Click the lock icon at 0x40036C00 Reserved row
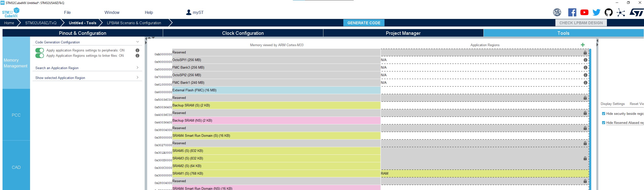 585,113
